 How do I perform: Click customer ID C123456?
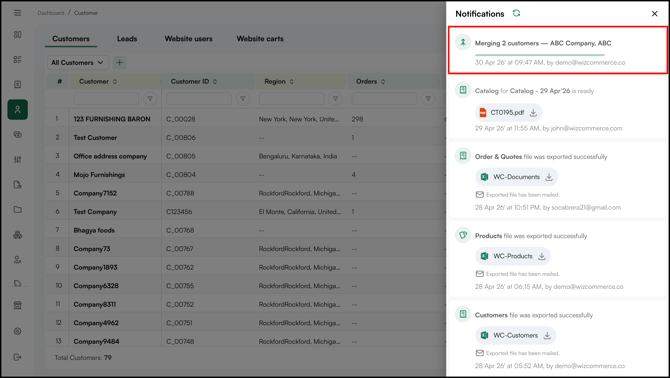click(x=179, y=212)
